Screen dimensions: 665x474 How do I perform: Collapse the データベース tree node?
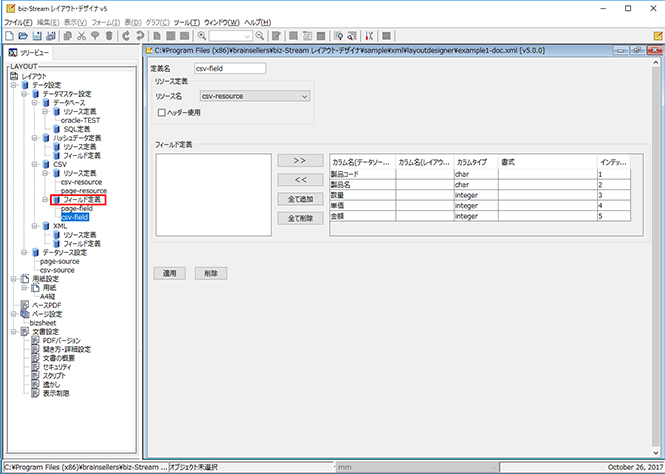coord(35,103)
